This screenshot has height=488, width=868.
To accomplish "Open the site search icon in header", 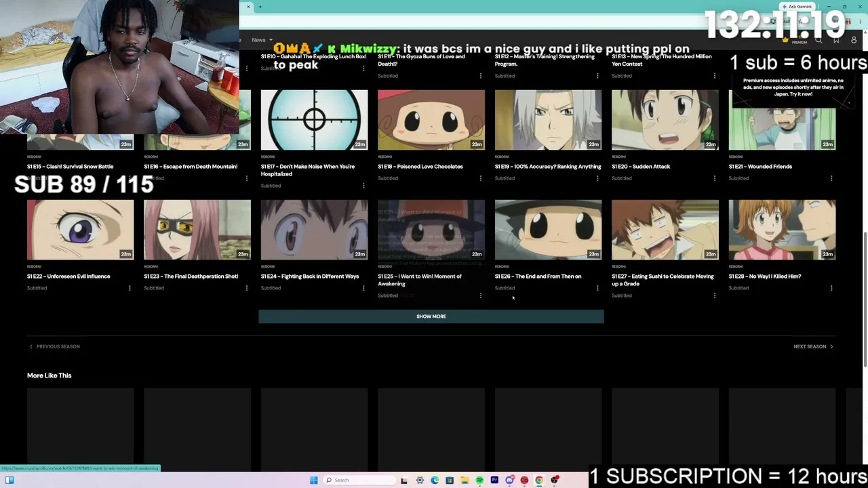I will click(x=818, y=40).
